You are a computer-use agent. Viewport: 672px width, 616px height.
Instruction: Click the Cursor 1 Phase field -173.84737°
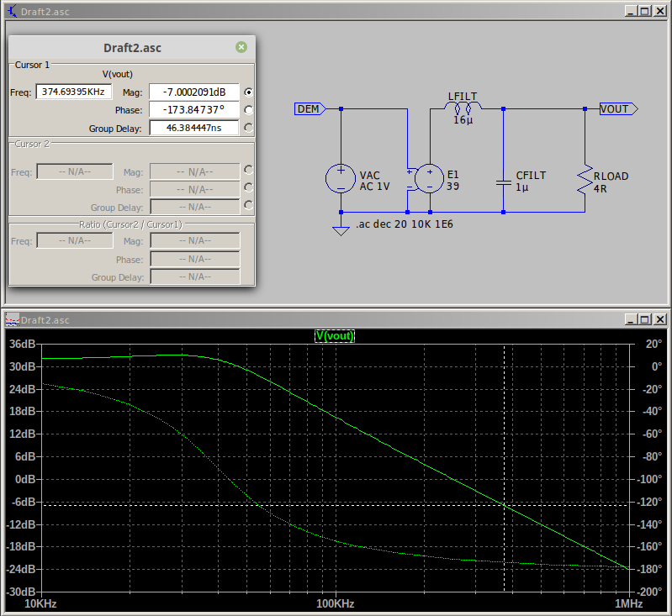pyautogui.click(x=194, y=109)
